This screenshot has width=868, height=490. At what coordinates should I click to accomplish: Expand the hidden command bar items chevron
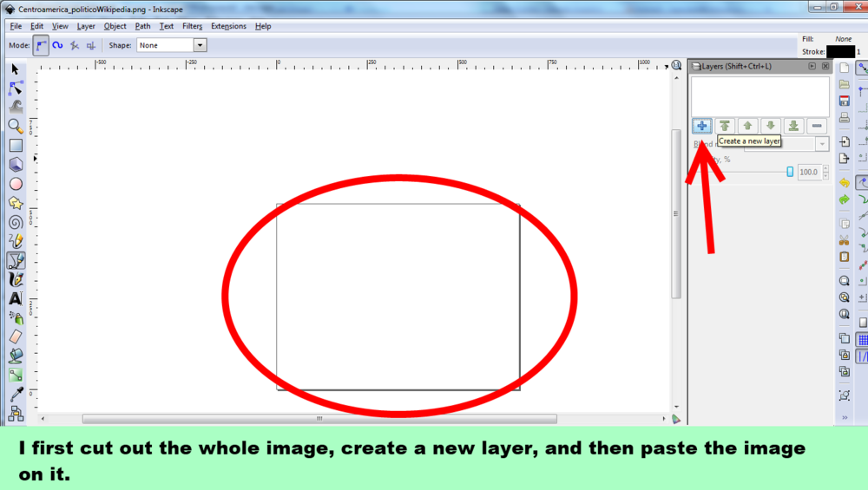844,418
